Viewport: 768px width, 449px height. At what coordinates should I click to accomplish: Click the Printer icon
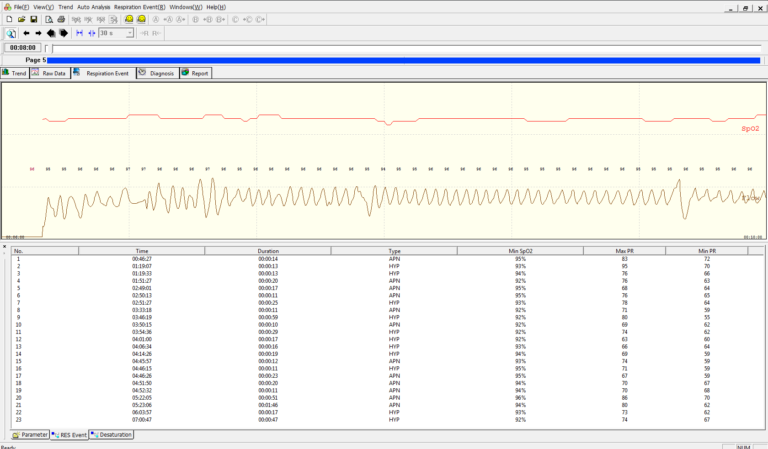61,19
